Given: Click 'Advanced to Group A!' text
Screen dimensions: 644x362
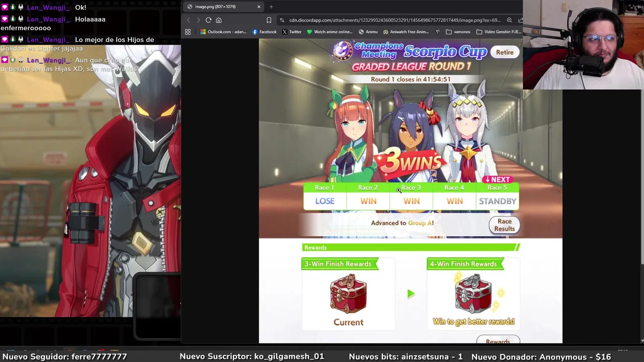Looking at the screenshot, I should [402, 223].
